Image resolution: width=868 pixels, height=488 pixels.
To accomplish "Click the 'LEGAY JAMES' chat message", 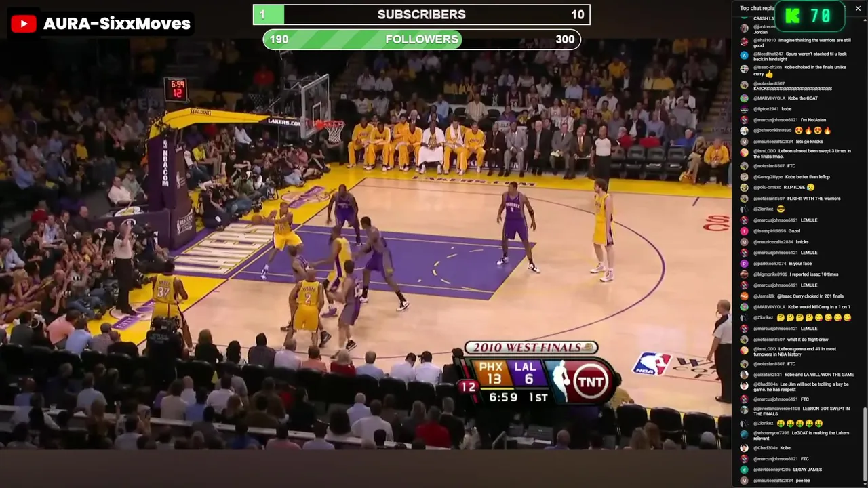I will [x=806, y=470].
